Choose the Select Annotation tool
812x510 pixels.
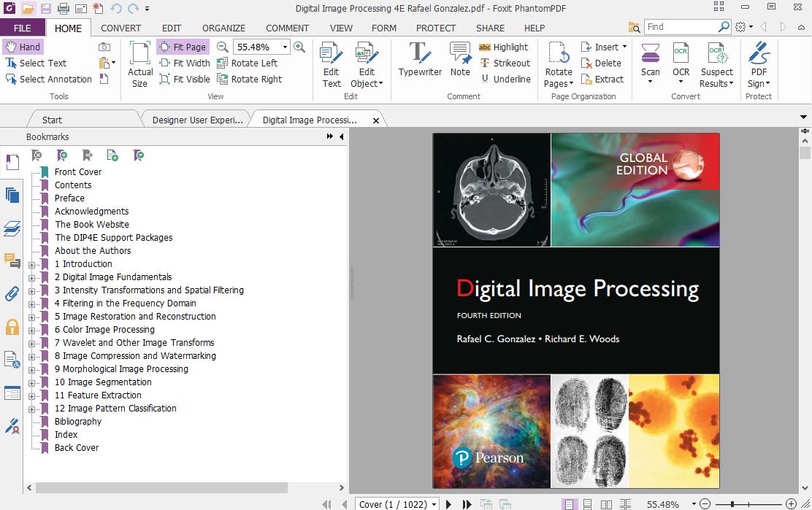point(48,79)
